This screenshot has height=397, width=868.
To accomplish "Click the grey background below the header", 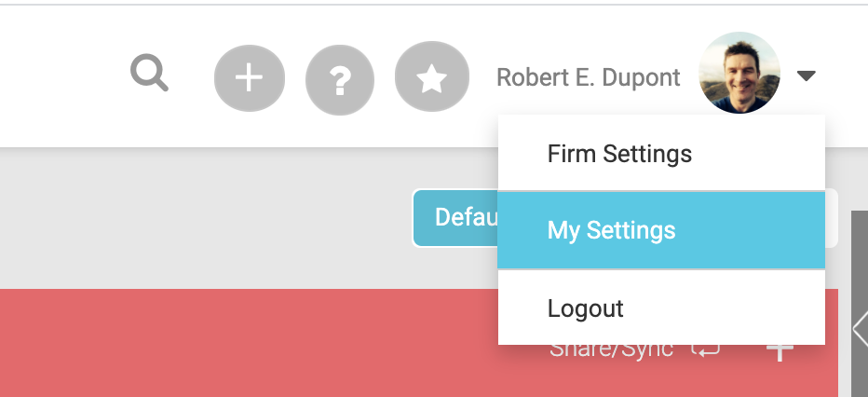I will (205, 219).
